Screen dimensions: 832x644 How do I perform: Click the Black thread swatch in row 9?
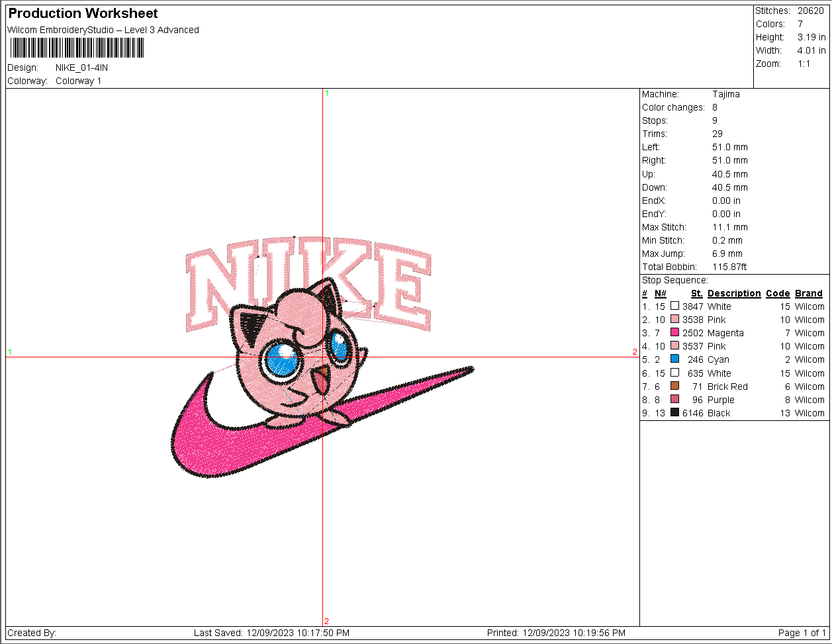[674, 412]
